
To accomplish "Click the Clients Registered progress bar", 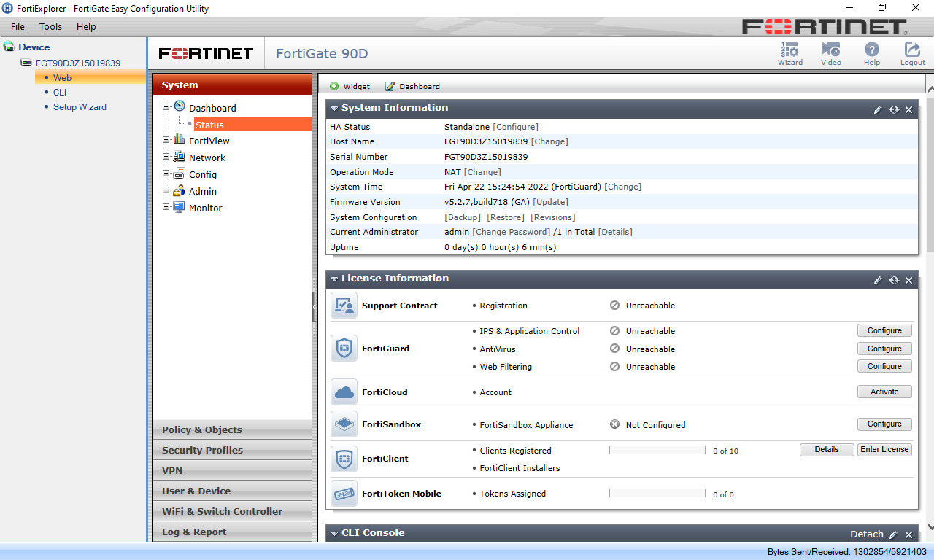I will tap(657, 450).
